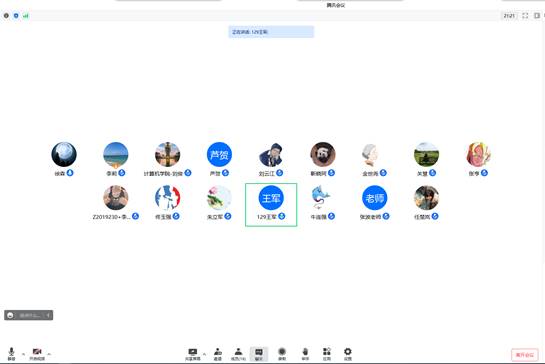
Task: Open the invite participants icon
Action: [218, 354]
